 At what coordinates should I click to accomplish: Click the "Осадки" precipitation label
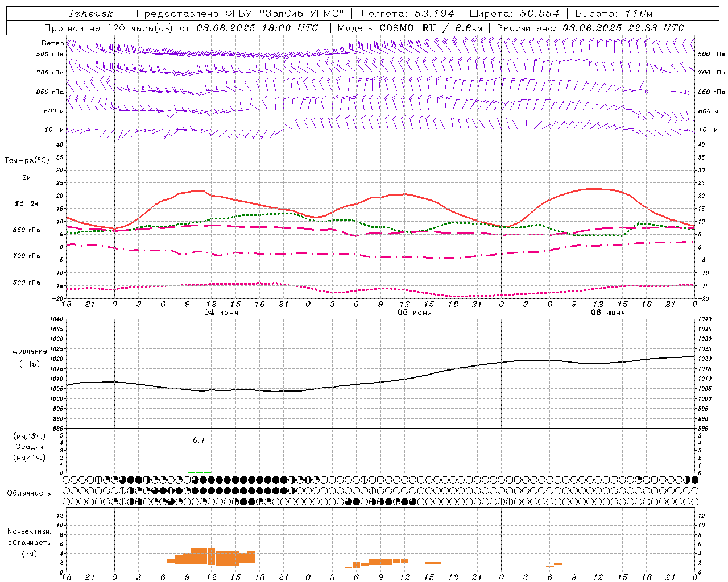tap(30, 447)
